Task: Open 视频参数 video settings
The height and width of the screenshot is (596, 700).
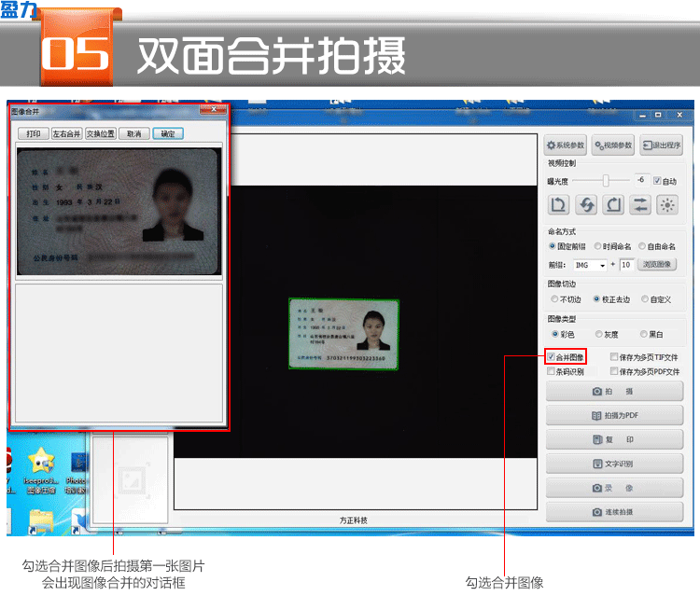Action: coord(613,146)
